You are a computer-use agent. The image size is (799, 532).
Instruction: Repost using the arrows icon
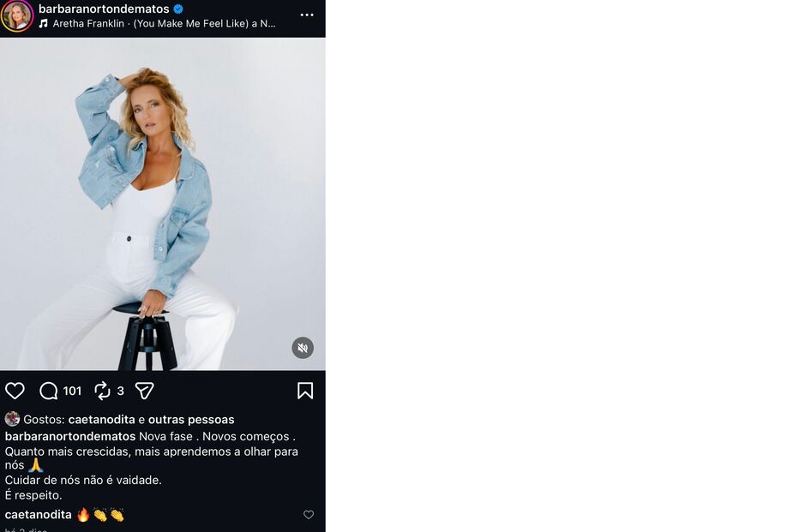pos(103,391)
